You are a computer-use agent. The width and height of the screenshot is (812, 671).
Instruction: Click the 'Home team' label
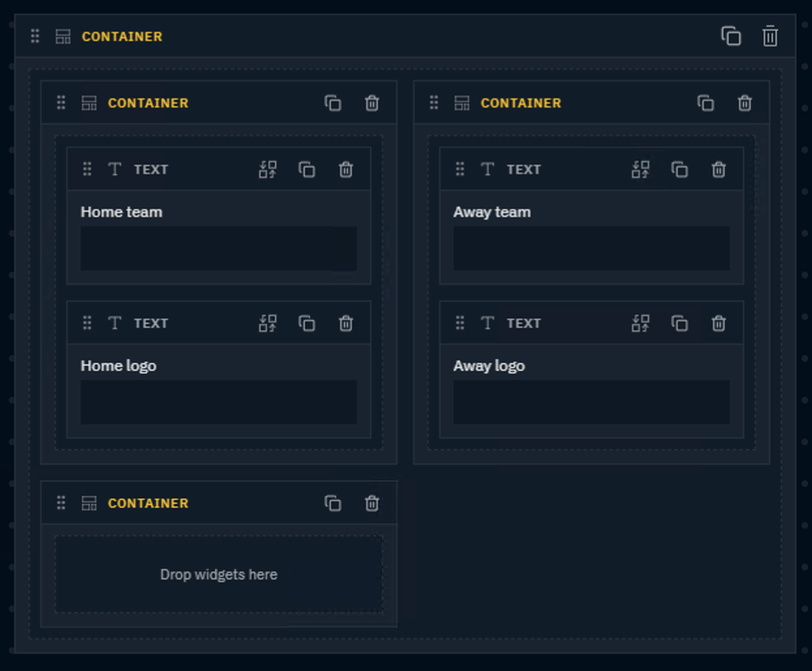click(x=121, y=212)
